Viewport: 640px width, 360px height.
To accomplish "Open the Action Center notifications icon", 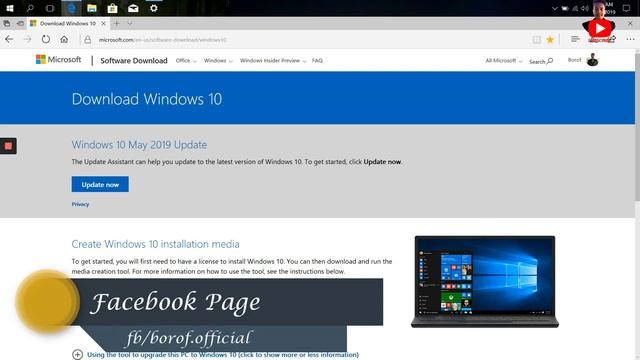I will pyautogui.click(x=627, y=8).
